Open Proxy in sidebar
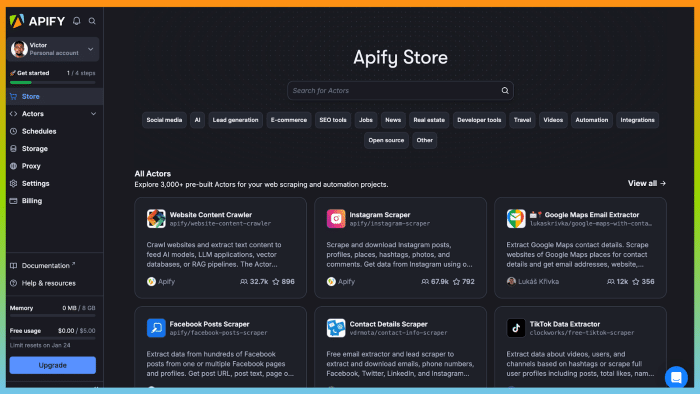Viewport: 700px width, 394px height. (54, 166)
